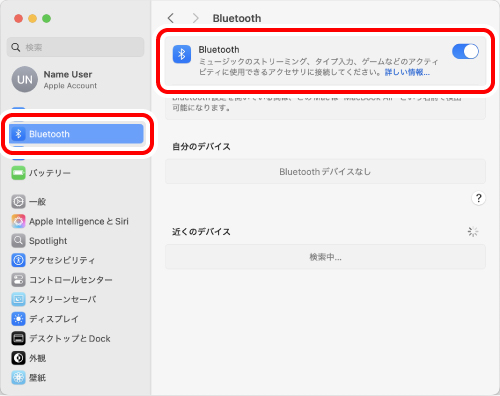Open 一般 settings
This screenshot has height=396, width=500.
point(76,202)
